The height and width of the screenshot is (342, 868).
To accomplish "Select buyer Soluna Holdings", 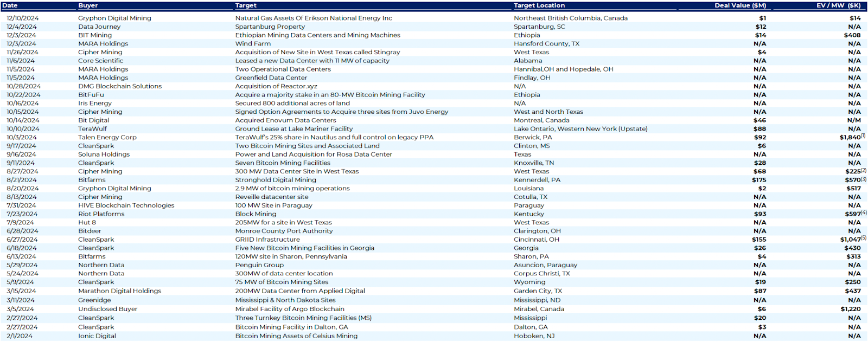I will click(x=104, y=154).
